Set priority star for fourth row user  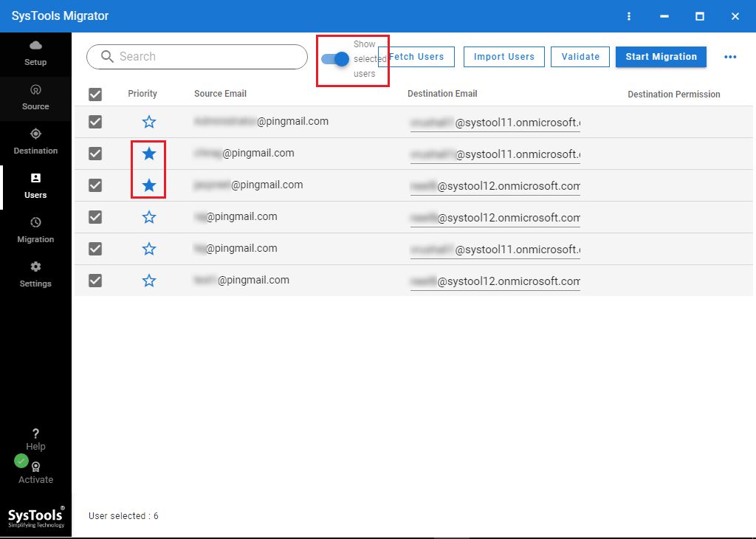point(149,217)
